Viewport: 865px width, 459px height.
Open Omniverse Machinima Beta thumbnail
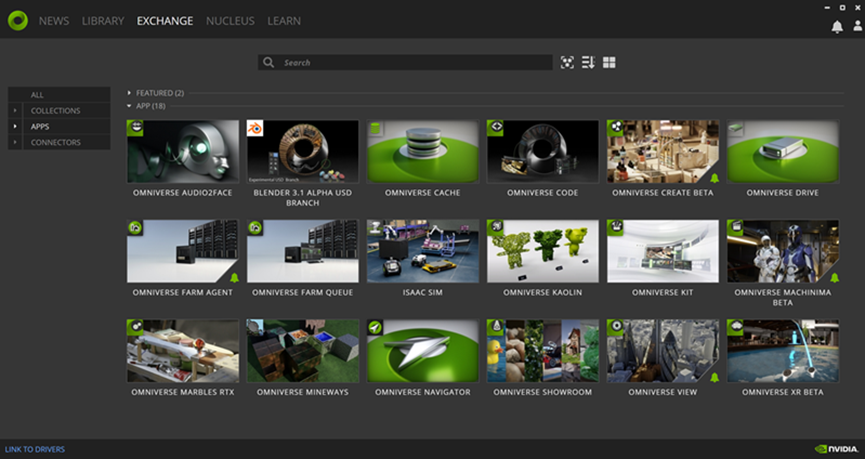pyautogui.click(x=783, y=252)
